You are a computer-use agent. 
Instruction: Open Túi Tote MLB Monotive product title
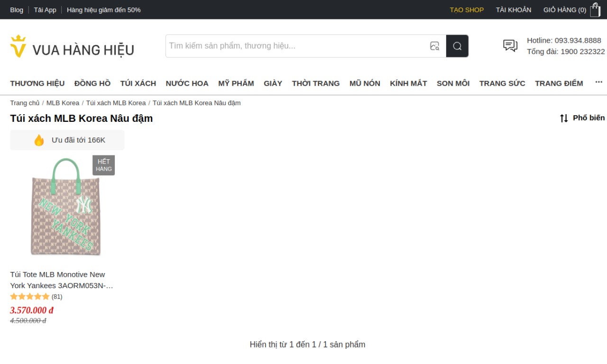click(x=62, y=280)
